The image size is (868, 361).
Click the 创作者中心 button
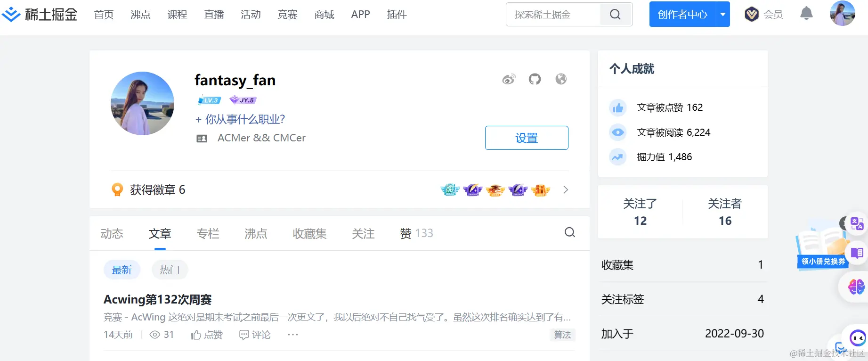[682, 14]
